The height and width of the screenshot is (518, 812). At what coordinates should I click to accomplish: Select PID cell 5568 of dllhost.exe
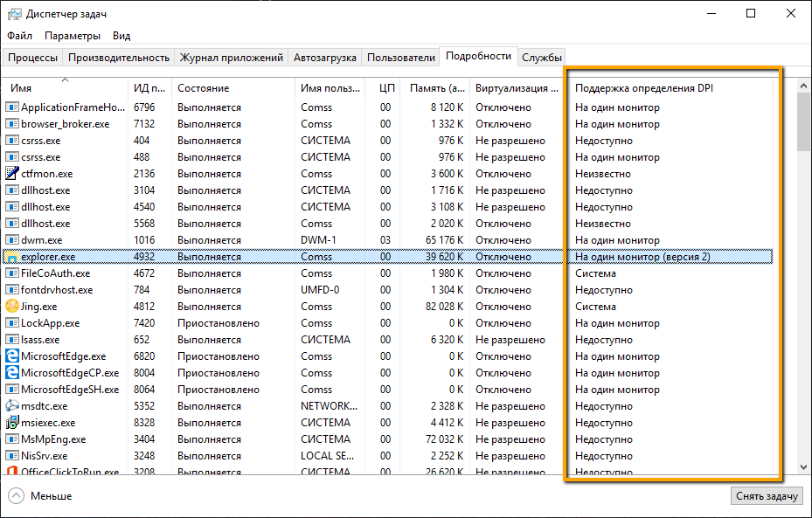click(144, 223)
